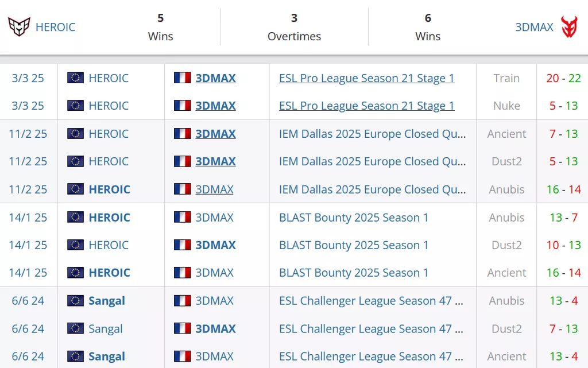Screen dimensions: 588x368
Task: Click the EU flag in the Train map row
Action: (75, 78)
